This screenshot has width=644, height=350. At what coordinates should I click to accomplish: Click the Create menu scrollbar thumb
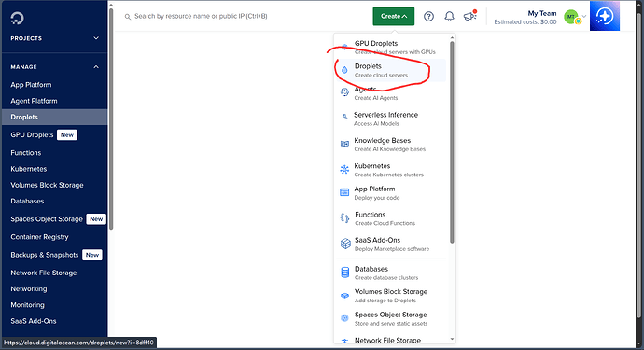[x=452, y=142]
